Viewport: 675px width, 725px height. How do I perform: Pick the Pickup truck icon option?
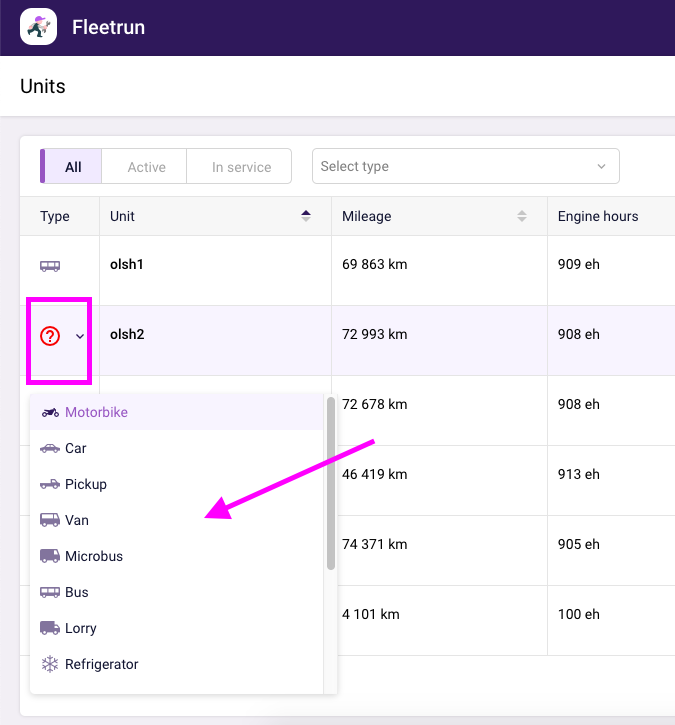click(50, 485)
